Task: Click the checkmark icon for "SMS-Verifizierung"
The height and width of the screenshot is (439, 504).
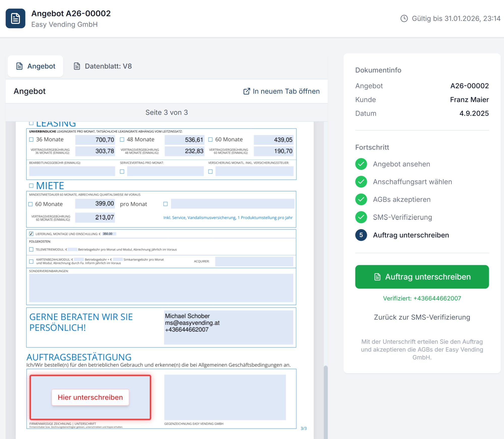Action: click(x=361, y=217)
